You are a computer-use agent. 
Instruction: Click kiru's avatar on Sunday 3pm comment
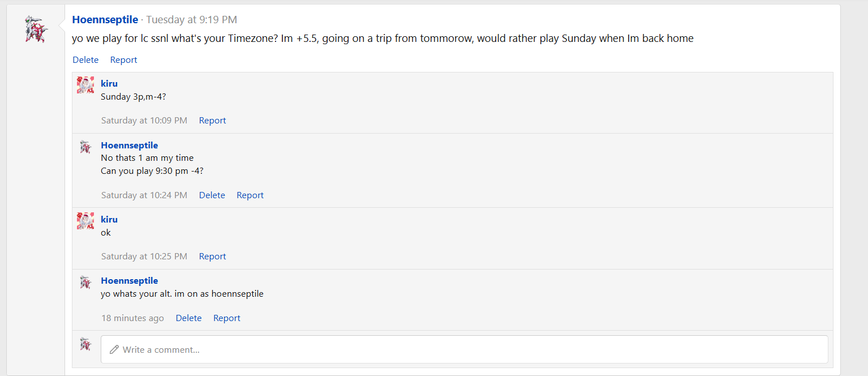pyautogui.click(x=85, y=85)
